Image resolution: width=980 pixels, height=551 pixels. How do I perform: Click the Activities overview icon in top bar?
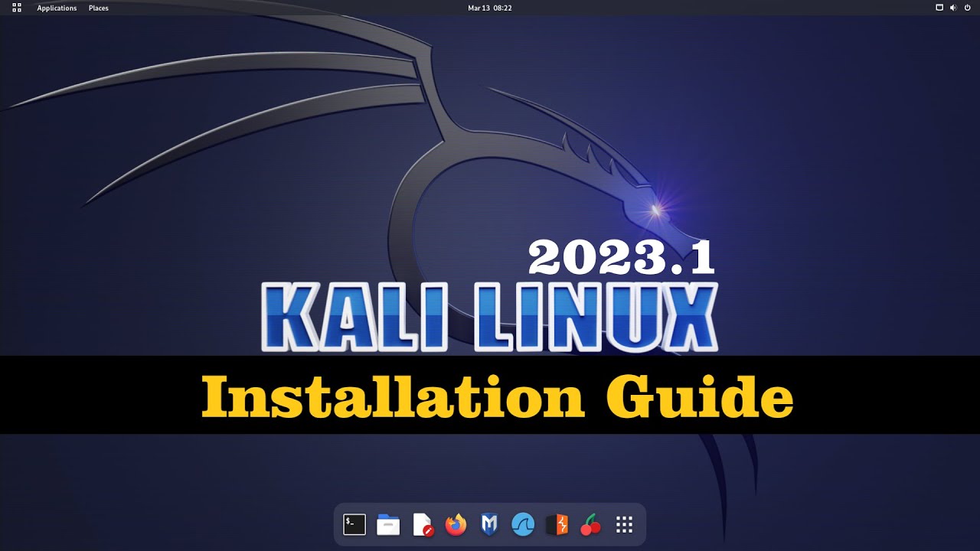coord(17,8)
